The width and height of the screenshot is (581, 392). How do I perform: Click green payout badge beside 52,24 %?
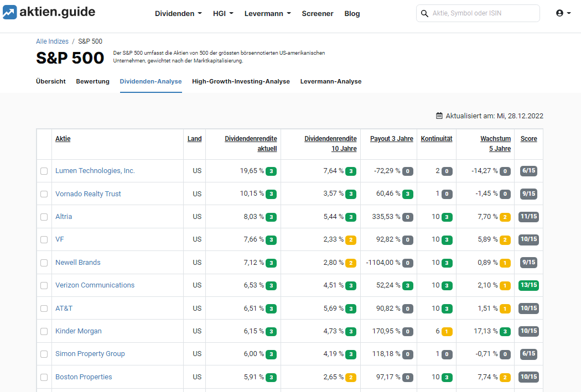[408, 286]
